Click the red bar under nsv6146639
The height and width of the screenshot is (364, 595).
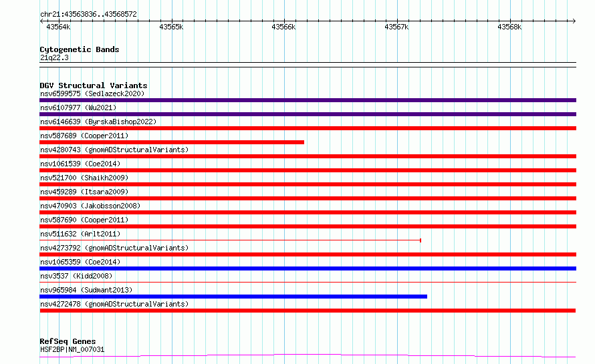coord(308,128)
